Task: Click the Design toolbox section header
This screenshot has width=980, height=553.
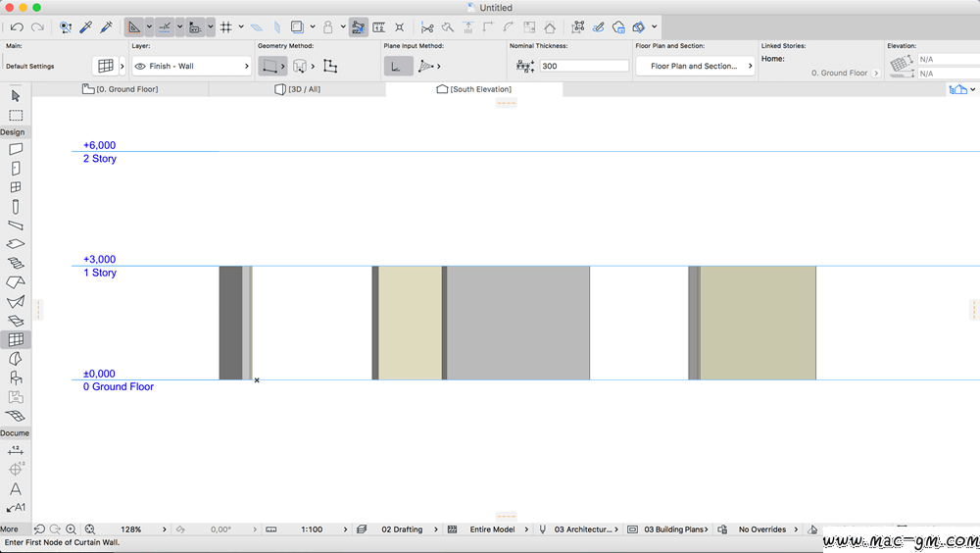Action: (x=15, y=132)
